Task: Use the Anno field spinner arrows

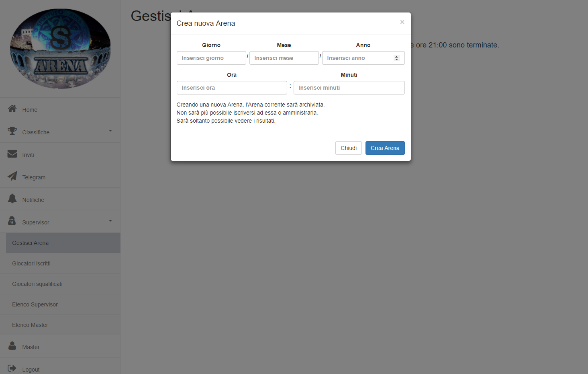Action: coord(396,58)
